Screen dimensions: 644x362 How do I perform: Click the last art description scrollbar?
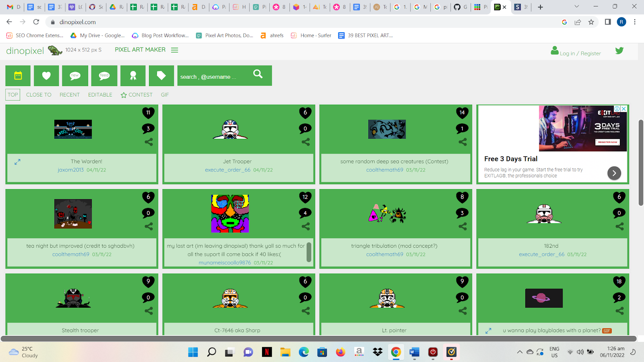point(309,252)
